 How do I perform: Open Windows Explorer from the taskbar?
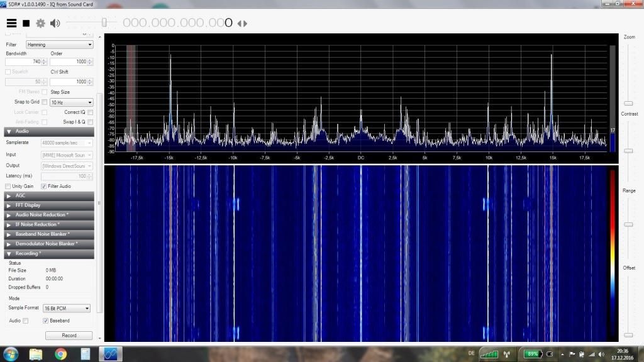click(36, 354)
